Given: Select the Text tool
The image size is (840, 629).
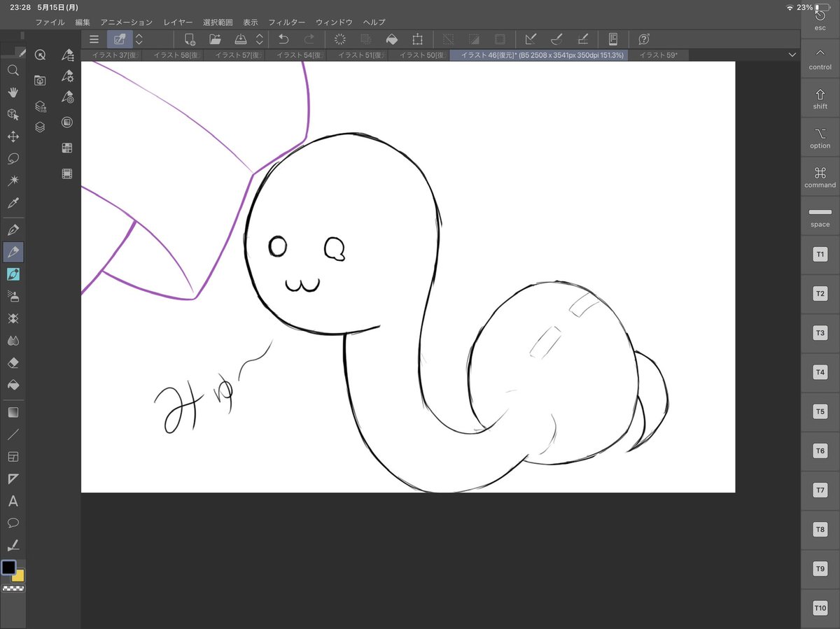Looking at the screenshot, I should click(x=13, y=502).
